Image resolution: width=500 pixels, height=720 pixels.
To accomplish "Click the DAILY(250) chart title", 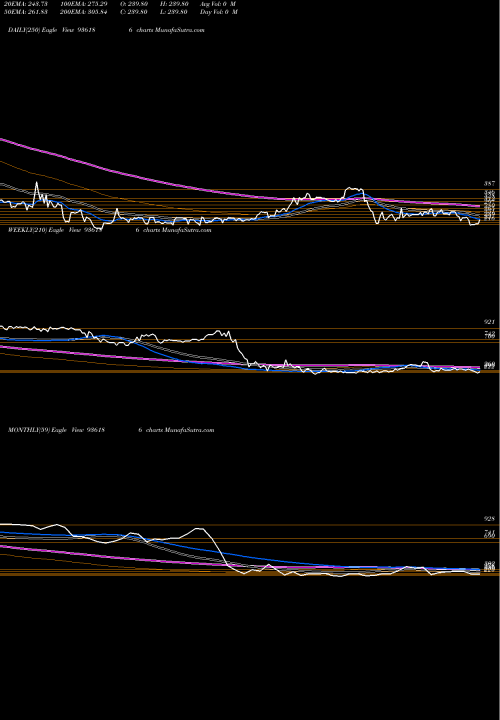I will [x=51, y=30].
